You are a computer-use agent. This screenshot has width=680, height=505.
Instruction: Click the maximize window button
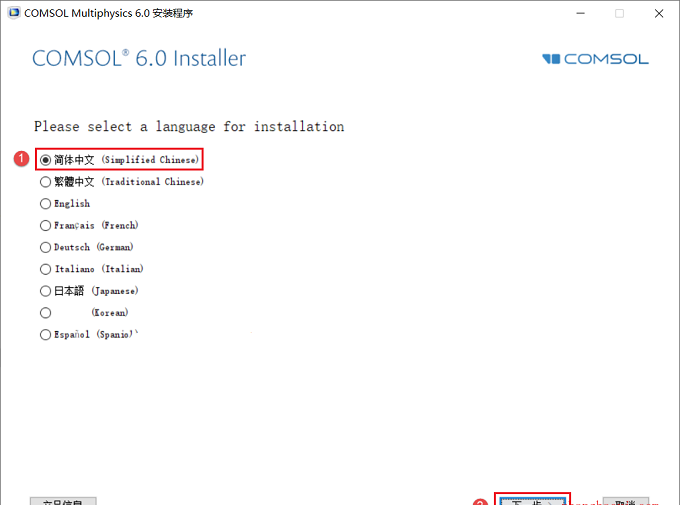pos(619,13)
